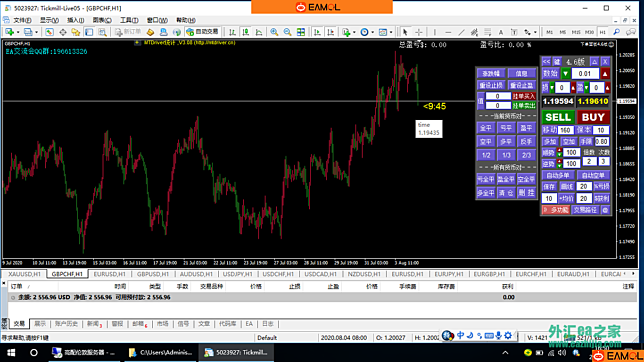Open the new chart dropdown arrow
This screenshot has width=644, height=362.
coord(18,32)
